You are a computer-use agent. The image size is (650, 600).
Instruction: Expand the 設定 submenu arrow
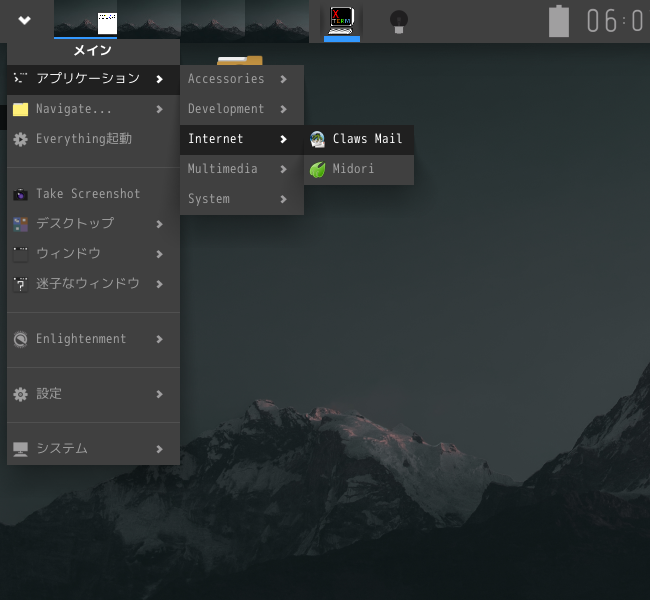[160, 394]
